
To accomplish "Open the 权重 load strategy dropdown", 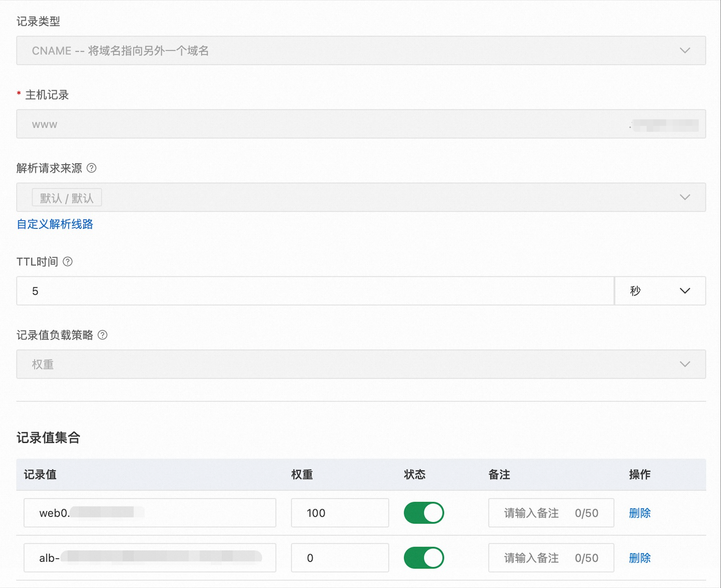I will (361, 364).
